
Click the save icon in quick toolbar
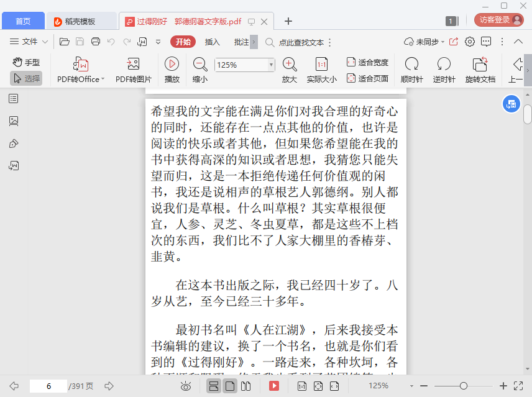[80, 42]
